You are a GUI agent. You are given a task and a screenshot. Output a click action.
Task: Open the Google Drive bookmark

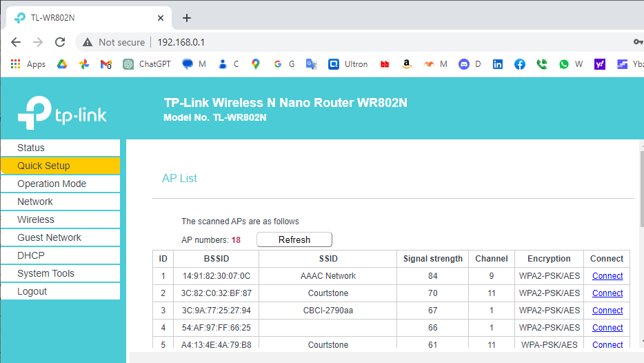tap(62, 64)
